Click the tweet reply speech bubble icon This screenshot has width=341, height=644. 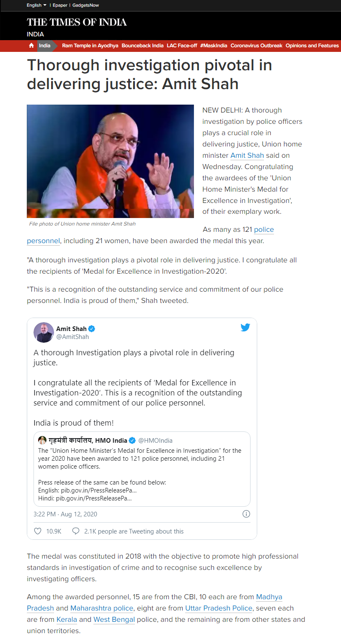(x=76, y=531)
